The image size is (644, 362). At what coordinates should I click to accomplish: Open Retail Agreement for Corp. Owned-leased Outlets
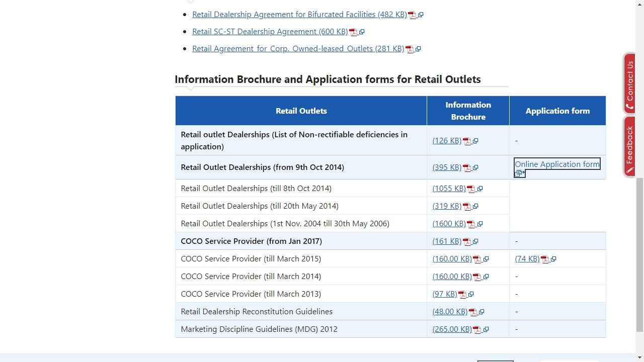298,49
